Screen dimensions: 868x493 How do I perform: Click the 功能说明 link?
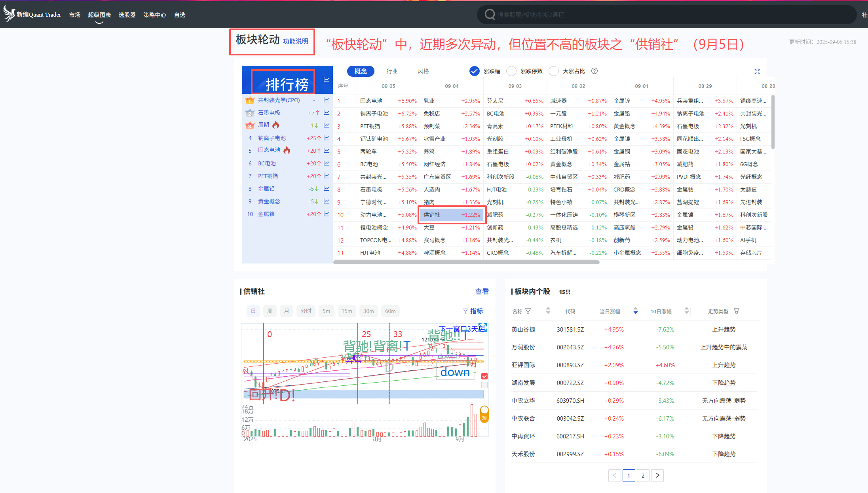tap(295, 41)
